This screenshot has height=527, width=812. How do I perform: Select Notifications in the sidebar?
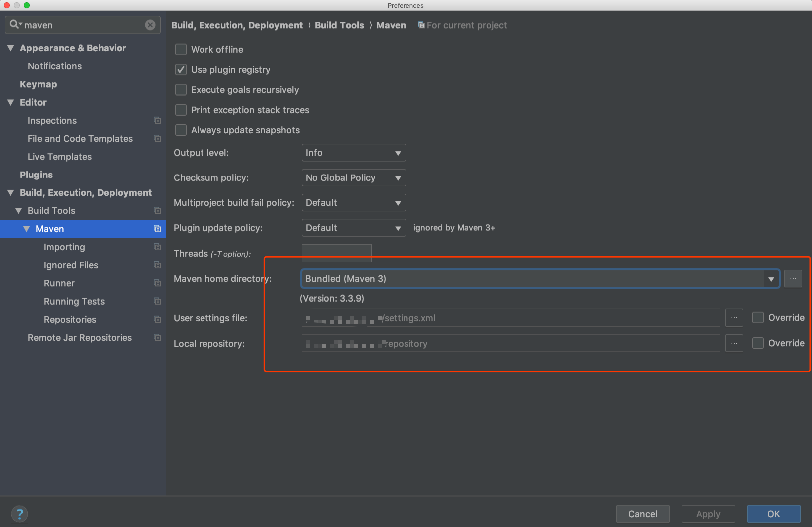(x=55, y=66)
